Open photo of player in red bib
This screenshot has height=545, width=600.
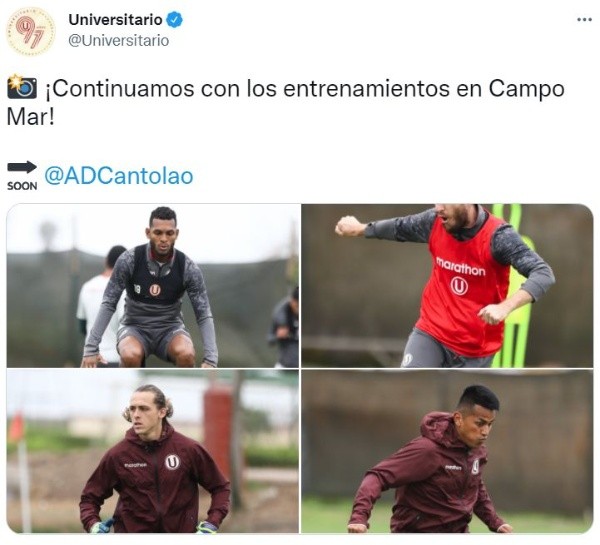[x=447, y=286]
